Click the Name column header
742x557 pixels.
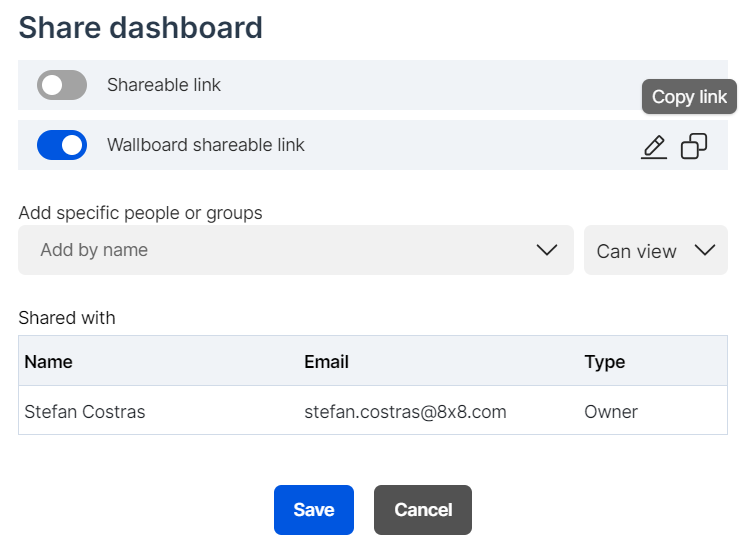coord(48,362)
